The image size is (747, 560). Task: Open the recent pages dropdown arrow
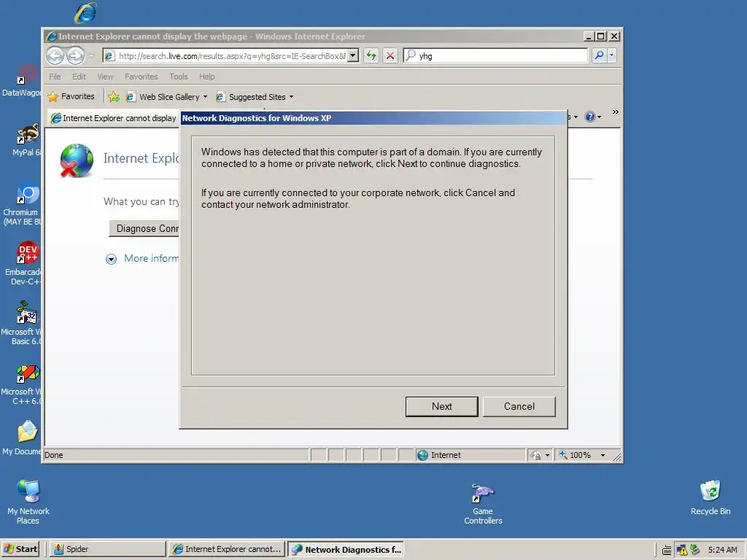(91, 56)
